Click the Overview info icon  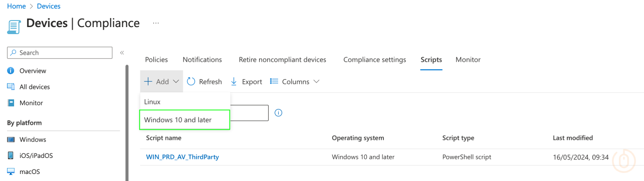(x=11, y=71)
